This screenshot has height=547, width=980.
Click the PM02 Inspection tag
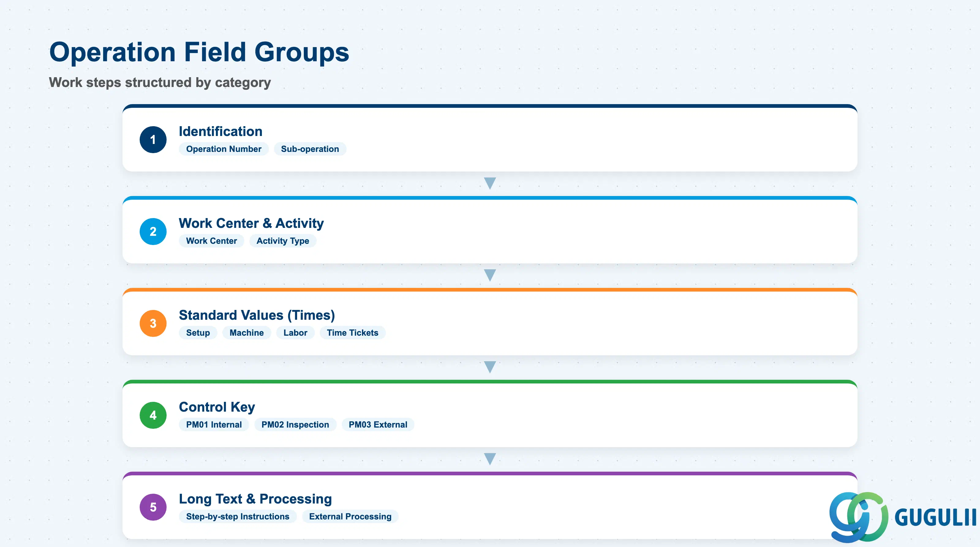295,424
